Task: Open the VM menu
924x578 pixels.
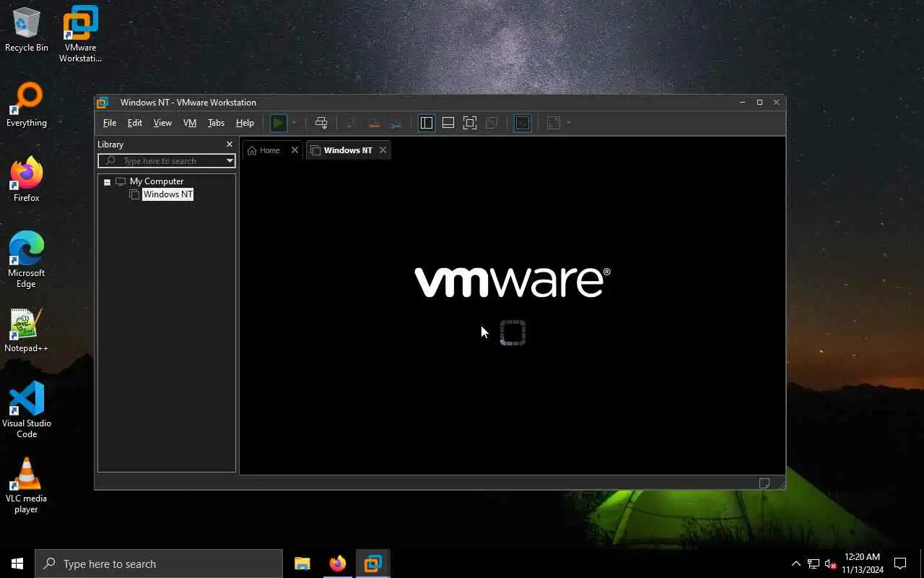Action: point(190,123)
